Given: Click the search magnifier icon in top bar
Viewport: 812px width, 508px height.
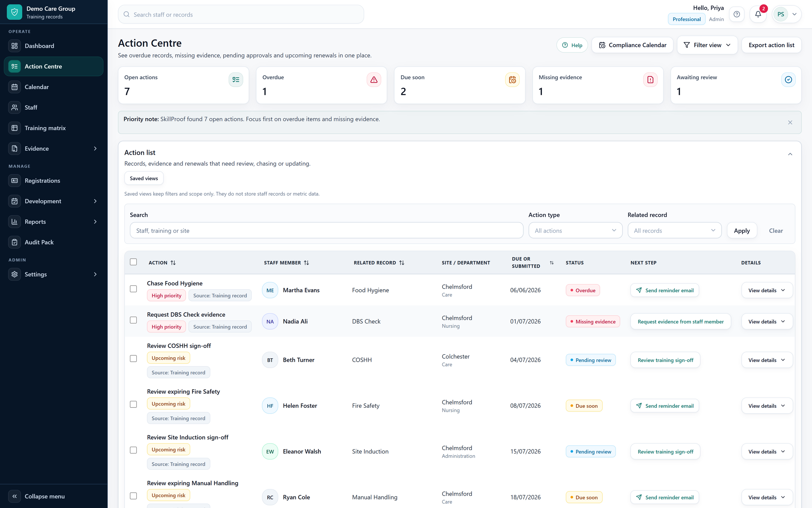Looking at the screenshot, I should pyautogui.click(x=127, y=15).
